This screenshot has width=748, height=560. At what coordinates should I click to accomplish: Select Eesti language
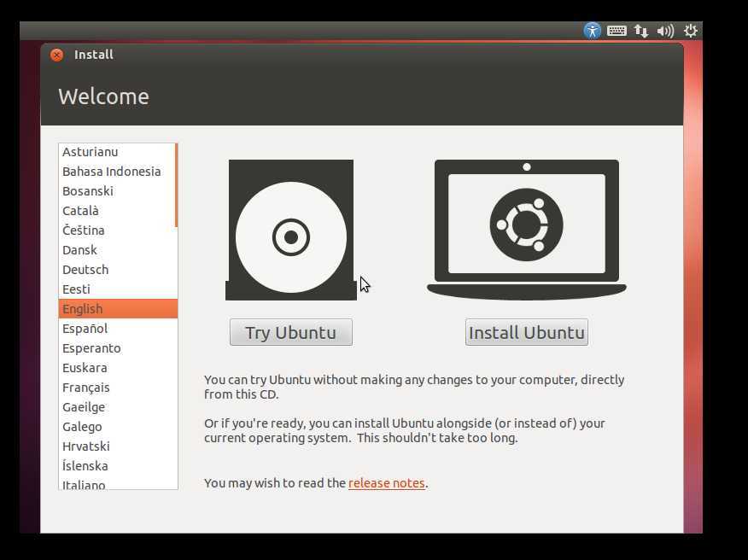[117, 289]
